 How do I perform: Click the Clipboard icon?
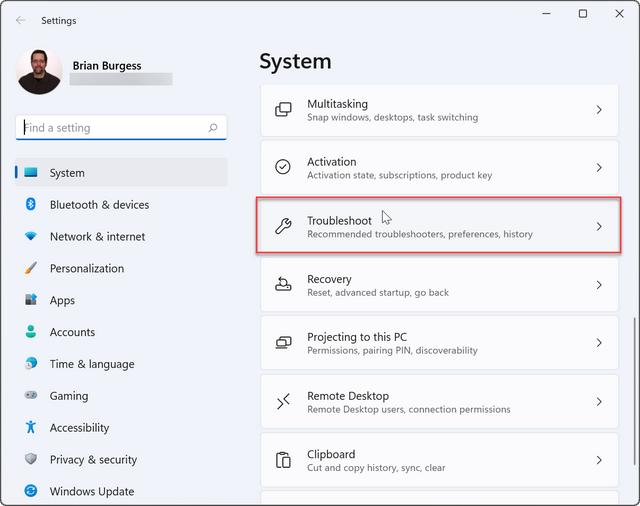(x=283, y=460)
